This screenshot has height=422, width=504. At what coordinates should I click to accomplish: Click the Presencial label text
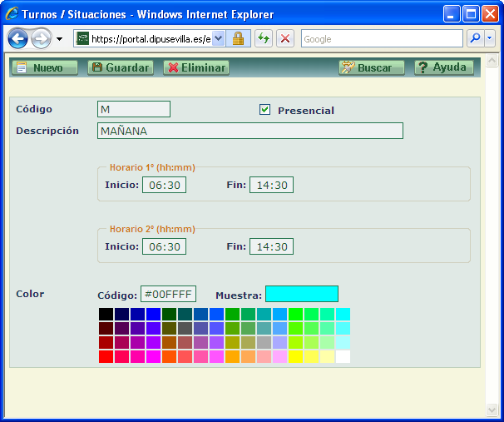coord(306,111)
